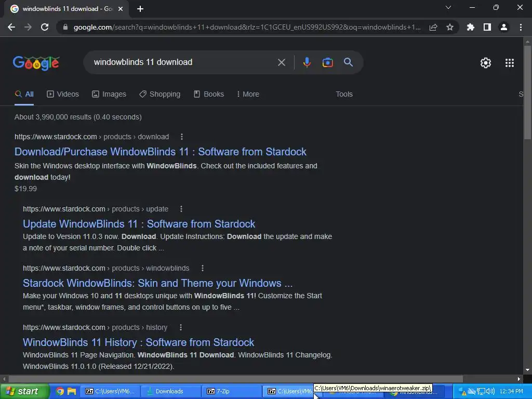Open Update WindowBlinds 11 result link
The width and height of the screenshot is (532, 399).
click(x=139, y=224)
